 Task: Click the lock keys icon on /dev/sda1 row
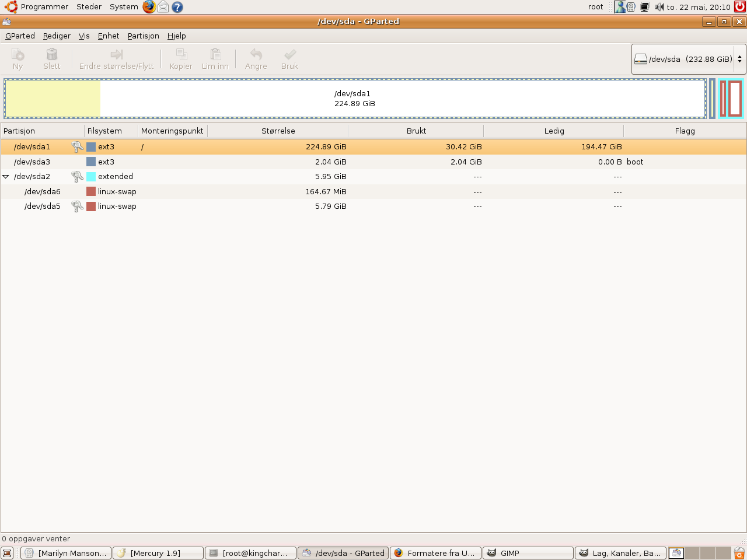(x=77, y=147)
